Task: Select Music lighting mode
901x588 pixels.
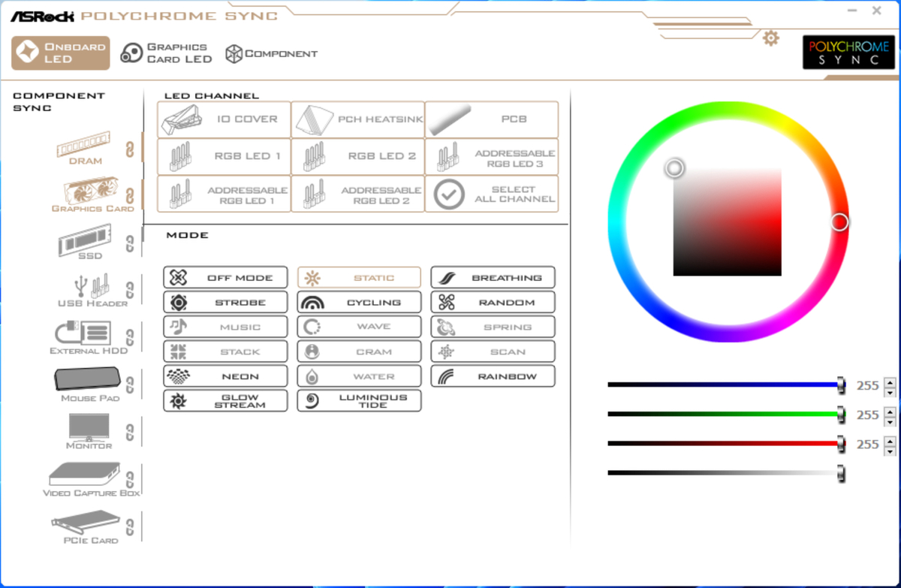Action: point(225,327)
